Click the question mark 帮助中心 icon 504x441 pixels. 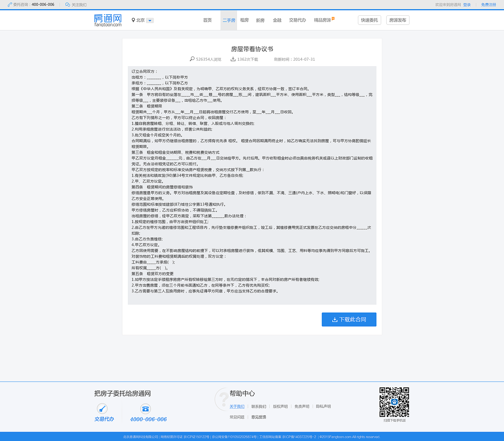222,399
